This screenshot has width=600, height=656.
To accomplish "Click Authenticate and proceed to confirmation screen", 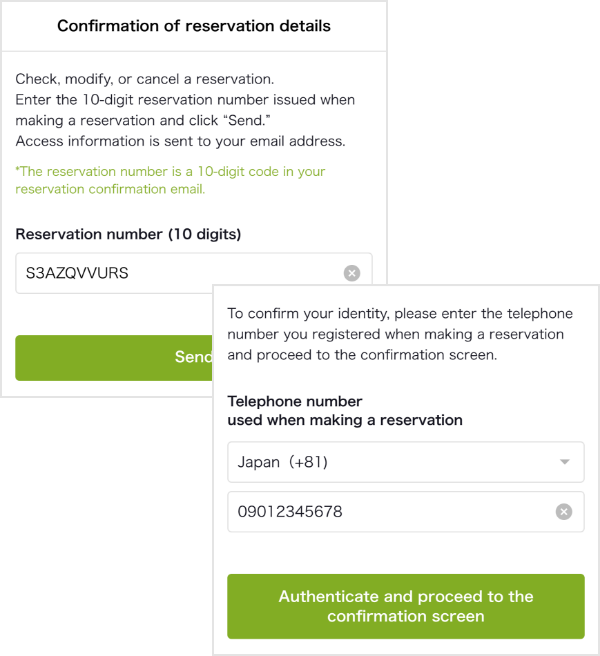I will (x=405, y=606).
